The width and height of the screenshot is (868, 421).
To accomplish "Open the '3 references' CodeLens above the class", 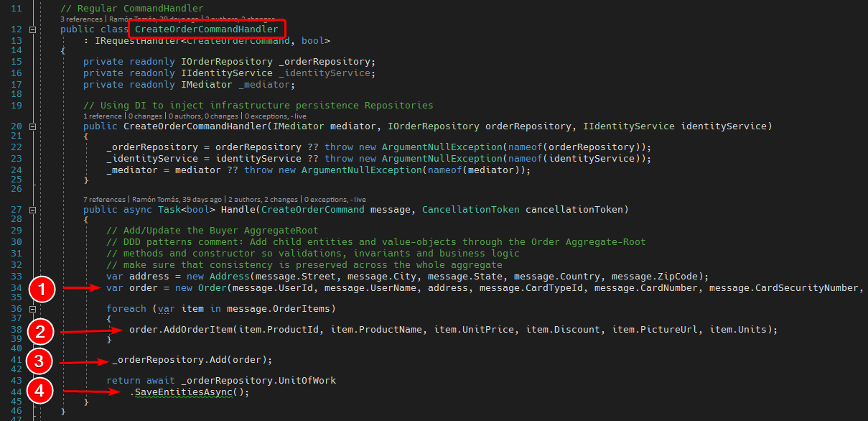I will (82, 19).
